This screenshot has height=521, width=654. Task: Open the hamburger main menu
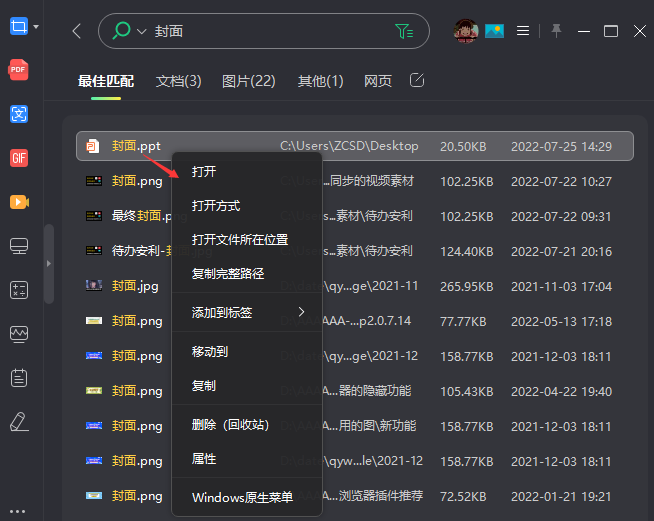522,31
